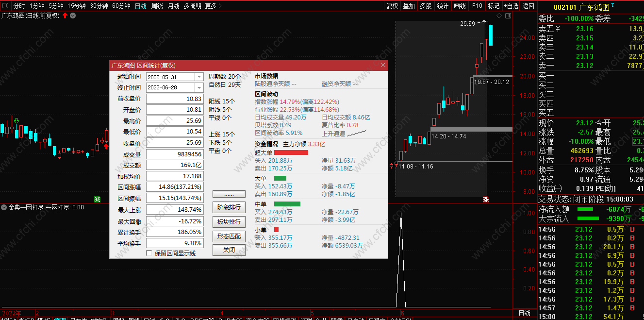The image size is (644, 320).
Task: Click the 加权均价 field showing 17.188
Action: pos(175,176)
